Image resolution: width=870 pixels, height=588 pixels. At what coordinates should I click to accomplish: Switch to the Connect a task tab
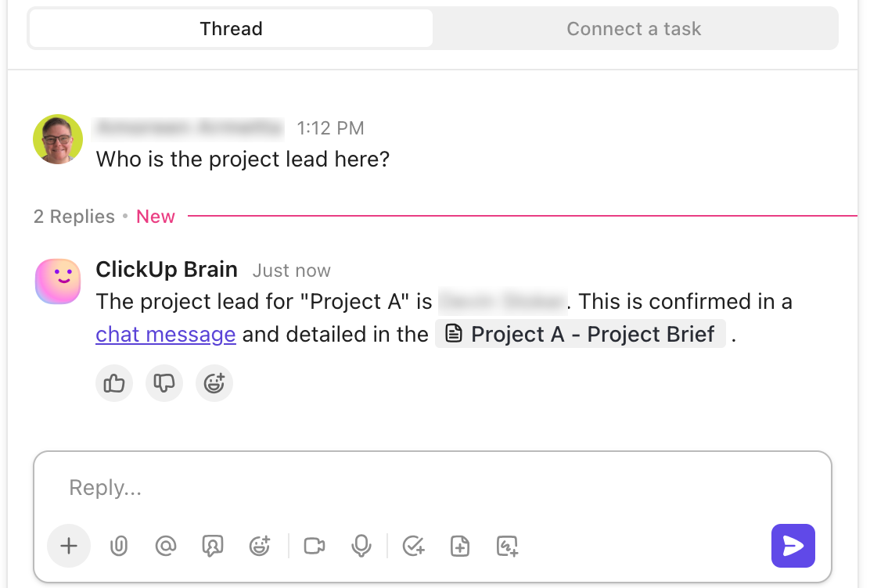coord(634,28)
